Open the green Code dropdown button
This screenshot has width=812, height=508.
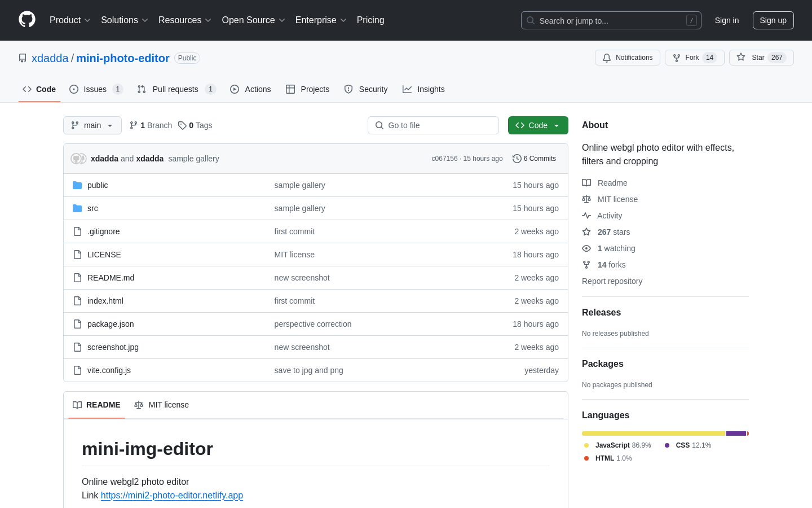click(x=538, y=125)
